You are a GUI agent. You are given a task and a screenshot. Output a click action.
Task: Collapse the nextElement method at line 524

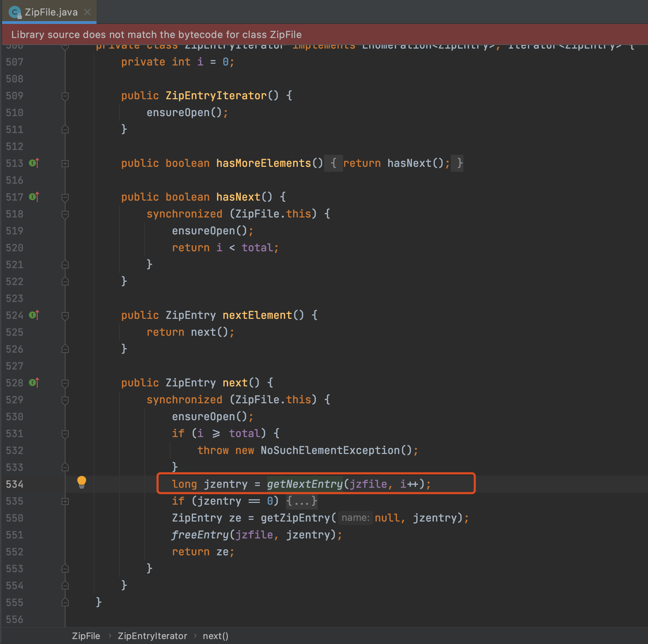[65, 316]
